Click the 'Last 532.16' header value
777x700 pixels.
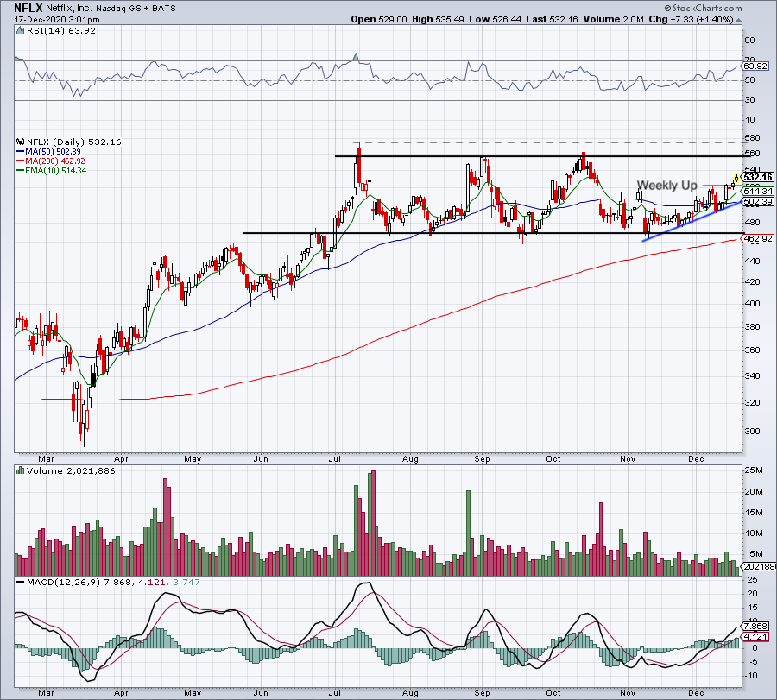tap(552, 19)
